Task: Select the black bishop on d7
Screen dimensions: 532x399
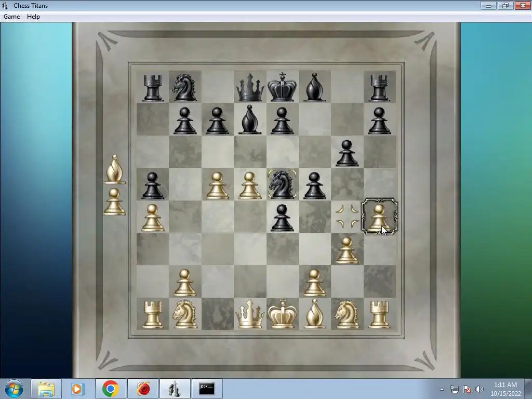Action: (x=250, y=119)
